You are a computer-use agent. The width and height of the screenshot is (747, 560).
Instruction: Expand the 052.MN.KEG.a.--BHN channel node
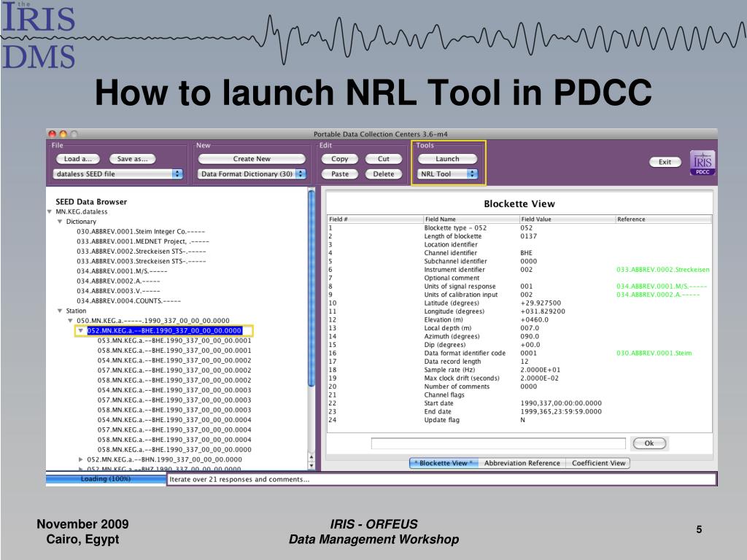click(x=81, y=459)
